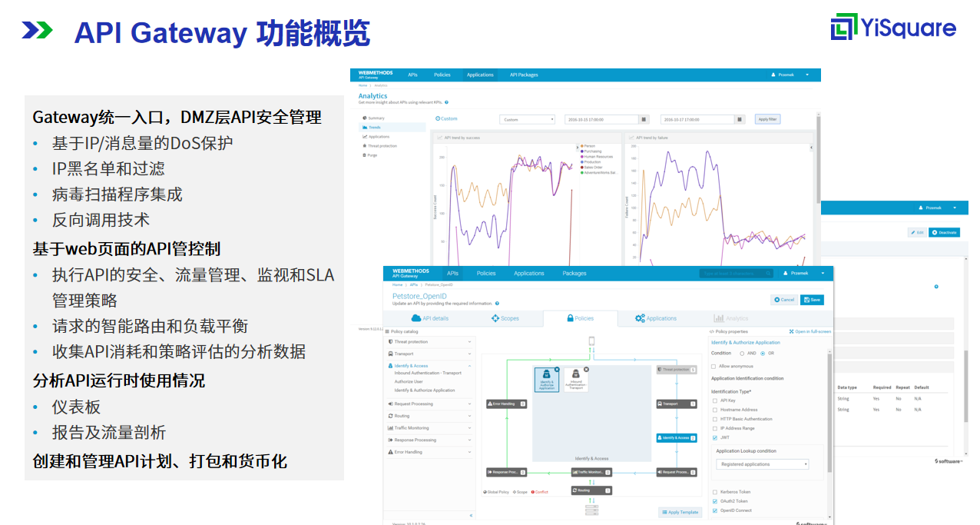Screen dimensions: 980x525
Task: Save the Petstore_OpenID API
Action: click(812, 300)
